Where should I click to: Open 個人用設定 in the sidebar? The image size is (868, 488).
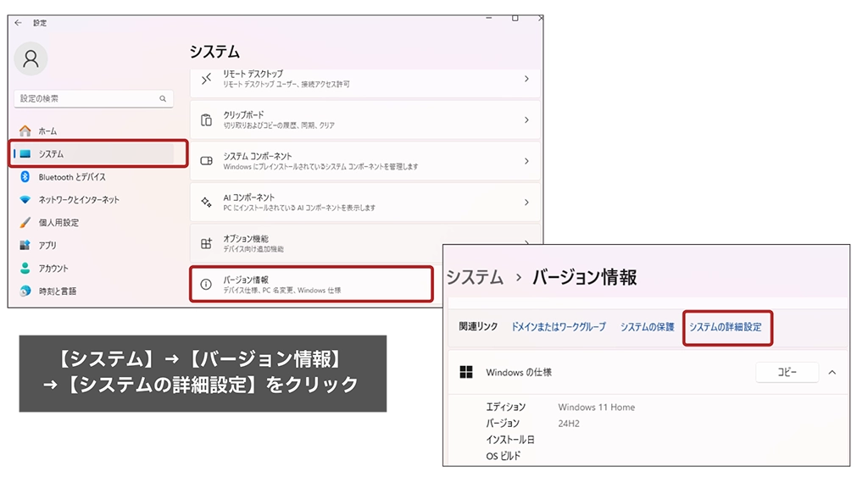[58, 223]
